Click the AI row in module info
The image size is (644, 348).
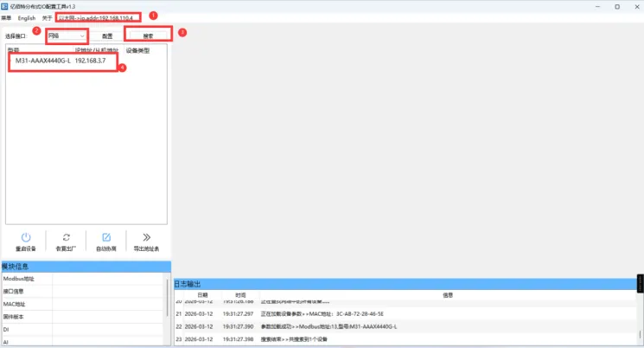[84, 341]
